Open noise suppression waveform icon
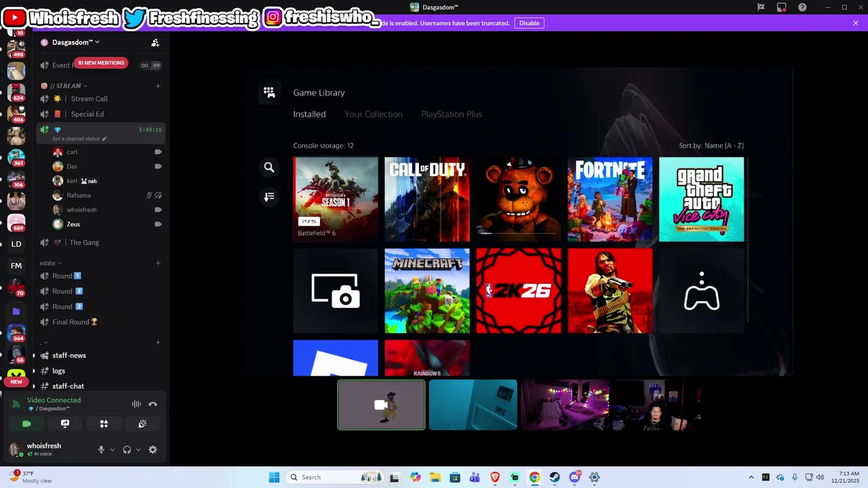This screenshot has width=868, height=488. [136, 404]
